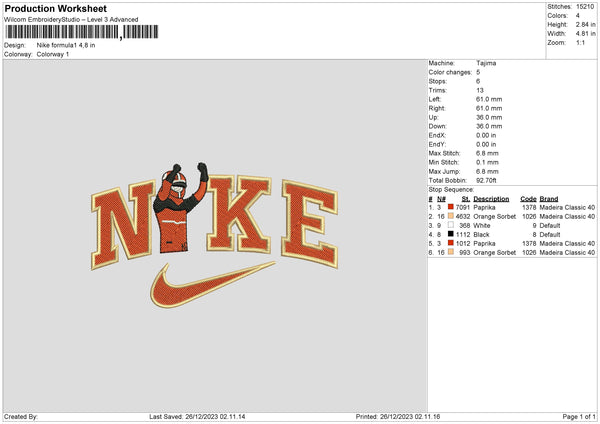Click the 'Left:' measurement label
This screenshot has width=600, height=424.
click(434, 99)
